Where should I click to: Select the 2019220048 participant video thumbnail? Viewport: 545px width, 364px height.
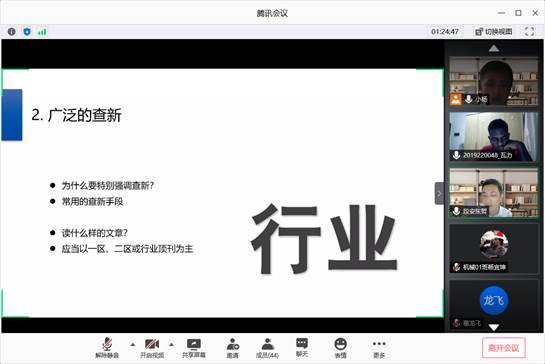click(494, 136)
